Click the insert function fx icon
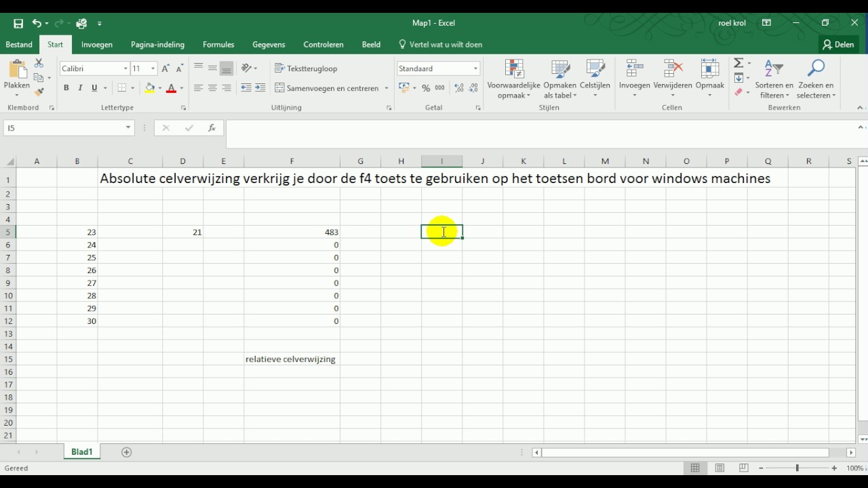 pos(212,127)
